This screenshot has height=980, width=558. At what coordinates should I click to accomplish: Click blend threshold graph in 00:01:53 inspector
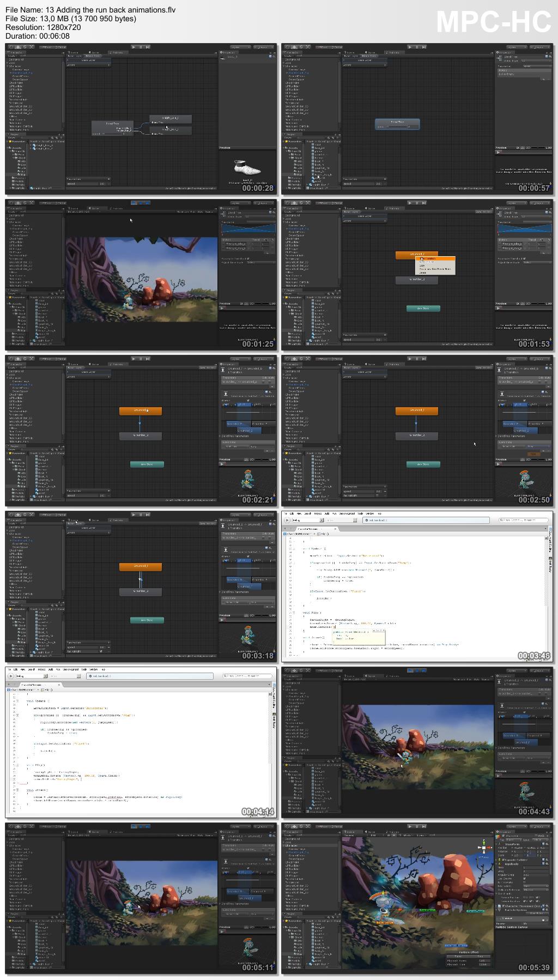(x=524, y=228)
